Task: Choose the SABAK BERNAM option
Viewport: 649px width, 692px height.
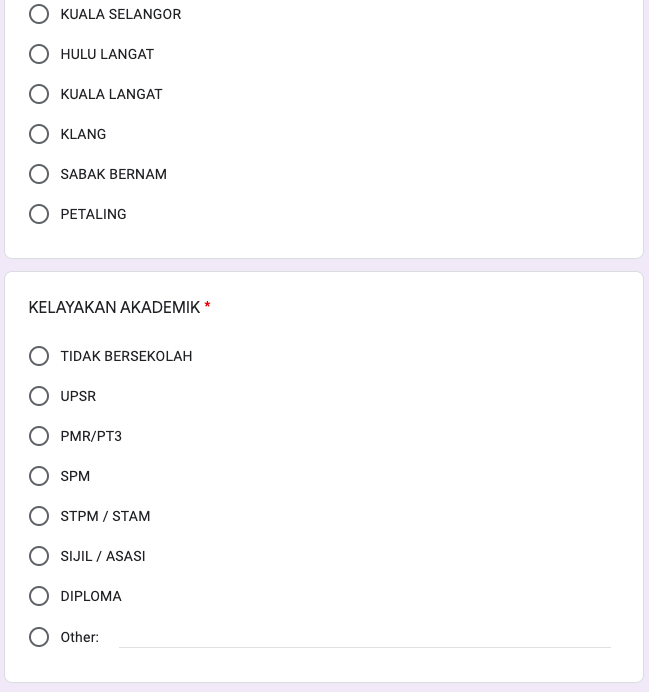Action: pyautogui.click(x=39, y=174)
